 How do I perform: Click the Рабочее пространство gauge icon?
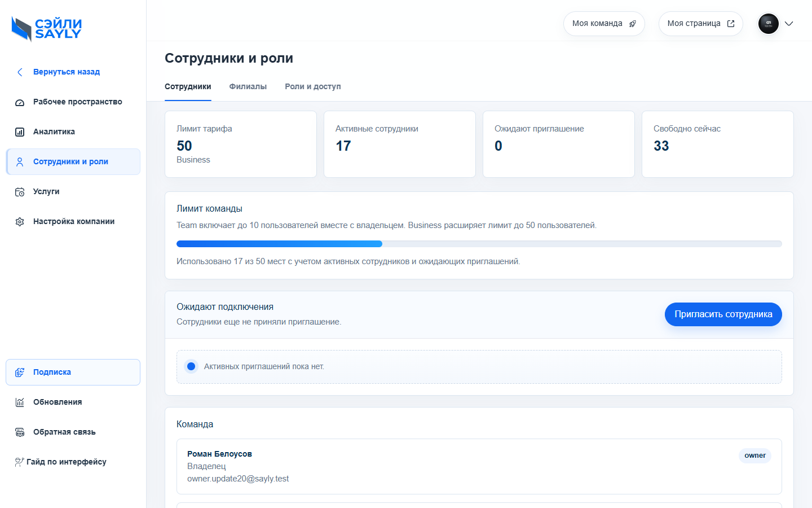20,102
